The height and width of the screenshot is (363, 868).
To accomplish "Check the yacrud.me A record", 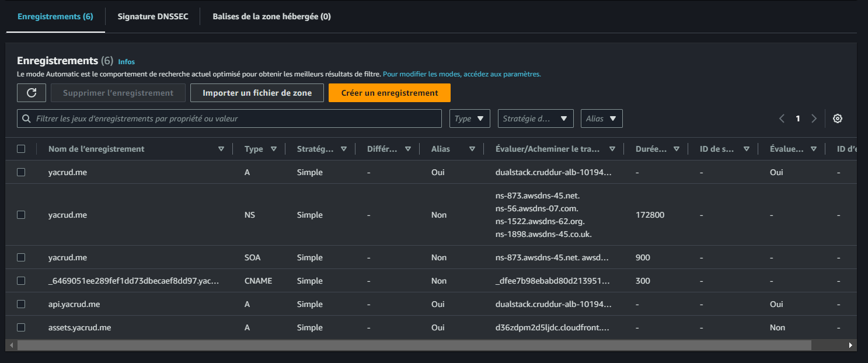I will point(21,172).
